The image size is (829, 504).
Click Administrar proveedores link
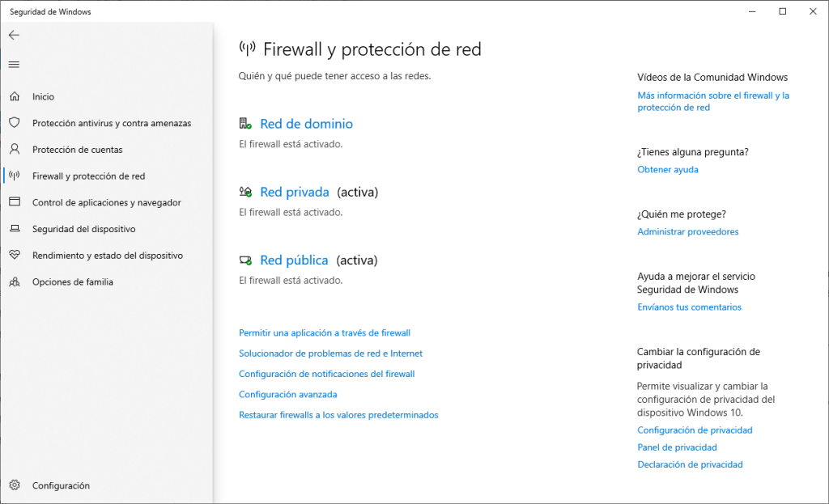(x=687, y=232)
